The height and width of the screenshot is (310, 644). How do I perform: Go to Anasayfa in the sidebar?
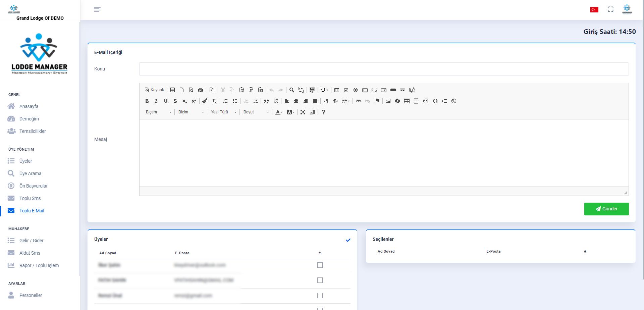coord(29,106)
